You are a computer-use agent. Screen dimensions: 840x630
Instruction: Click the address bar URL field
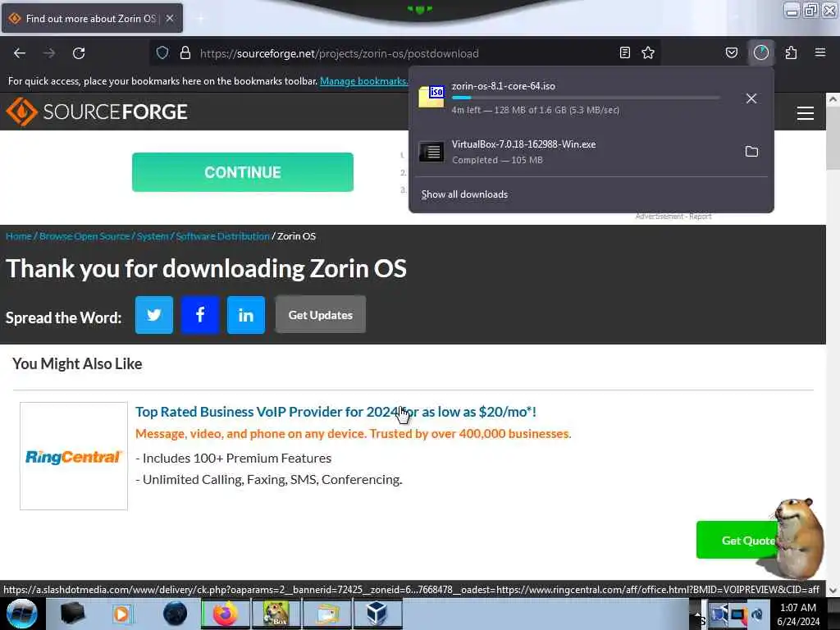point(407,53)
